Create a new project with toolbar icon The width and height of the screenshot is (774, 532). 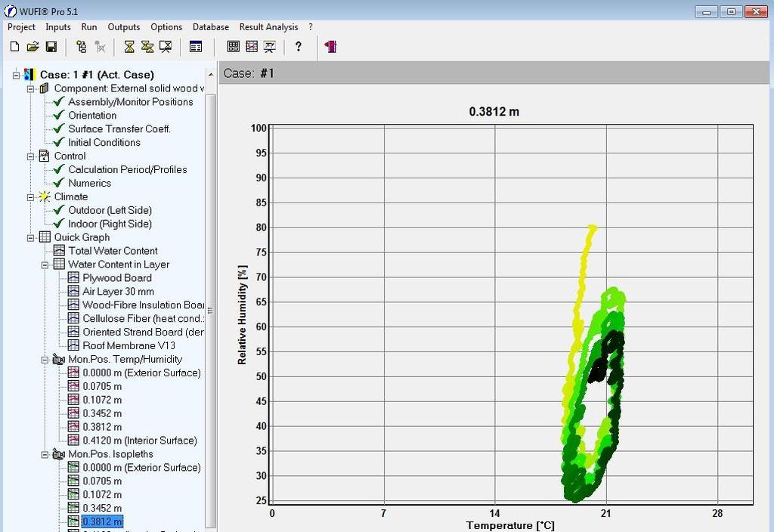[x=15, y=46]
